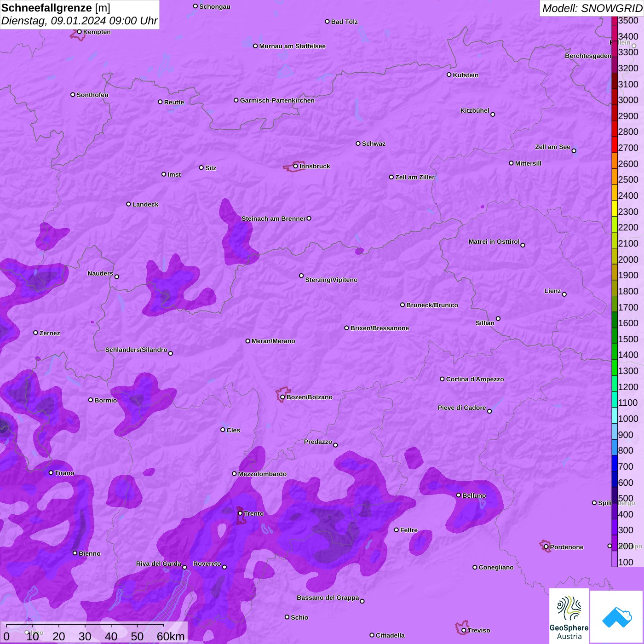Click the Schwaz marker dot
Image resolution: width=644 pixels, height=644 pixels.
point(358,144)
